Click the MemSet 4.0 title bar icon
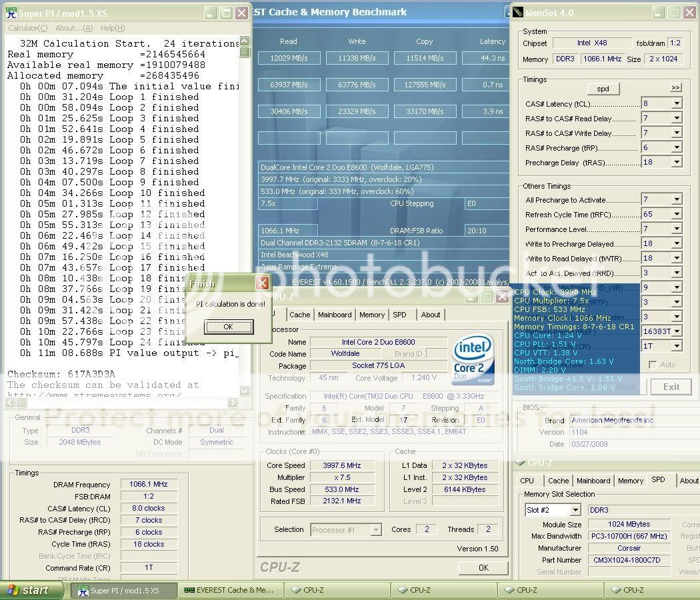 [x=518, y=12]
